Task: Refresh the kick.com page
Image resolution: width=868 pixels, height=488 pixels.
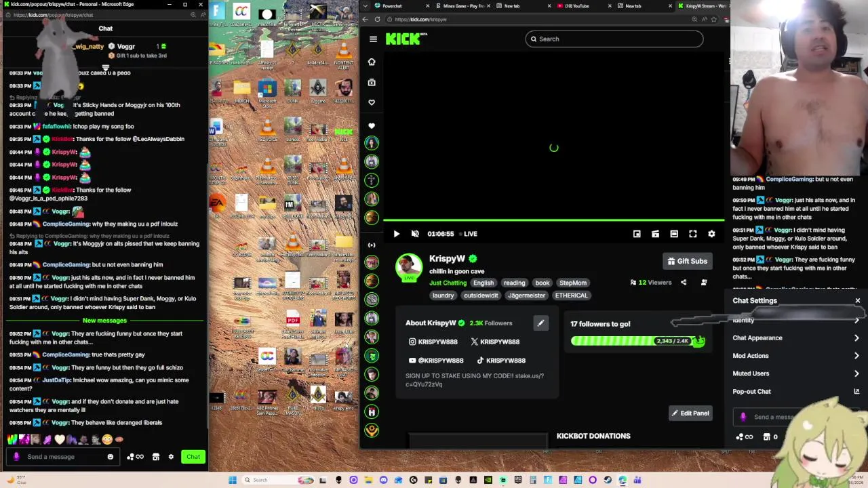Action: click(378, 19)
